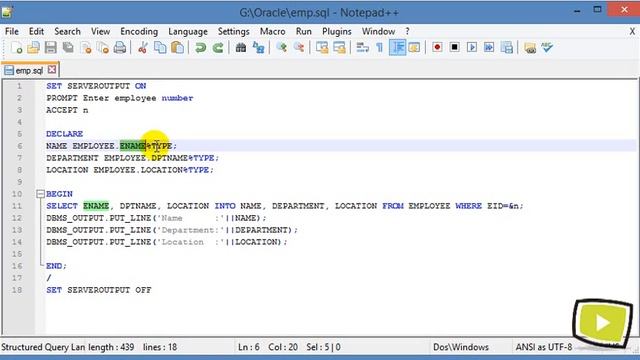The height and width of the screenshot is (360, 640).
Task: Open the Encoding menu
Action: pos(139,31)
